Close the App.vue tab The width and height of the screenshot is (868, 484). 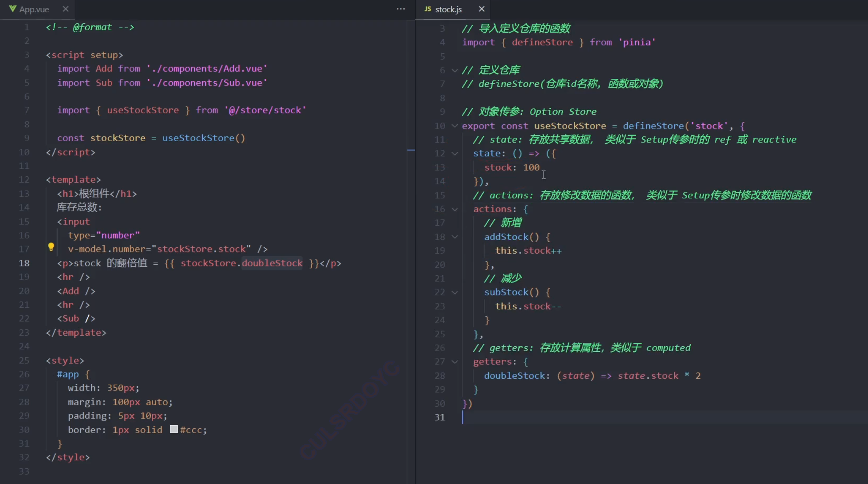tap(65, 9)
